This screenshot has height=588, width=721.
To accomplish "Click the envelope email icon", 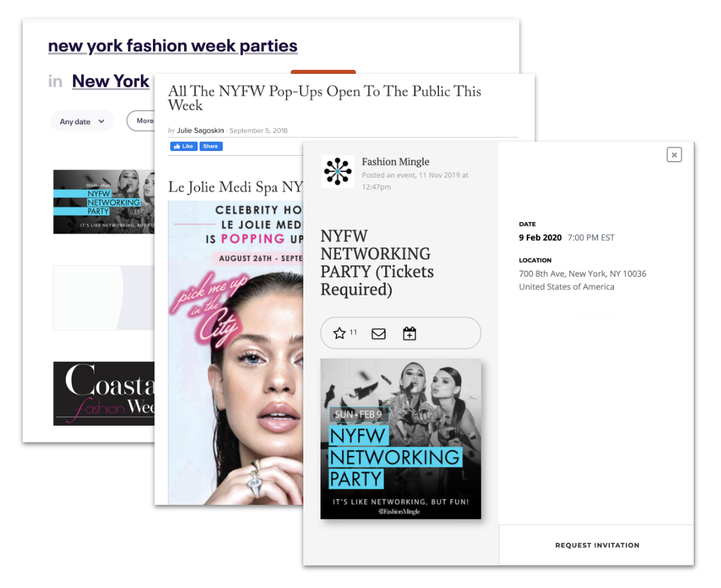I will [x=378, y=334].
